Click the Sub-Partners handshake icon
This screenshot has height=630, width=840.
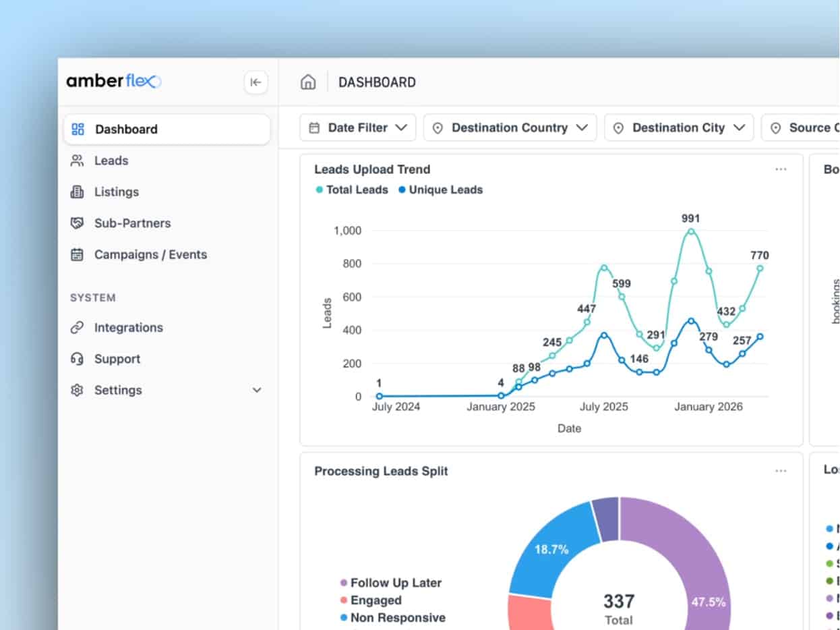pos(78,223)
